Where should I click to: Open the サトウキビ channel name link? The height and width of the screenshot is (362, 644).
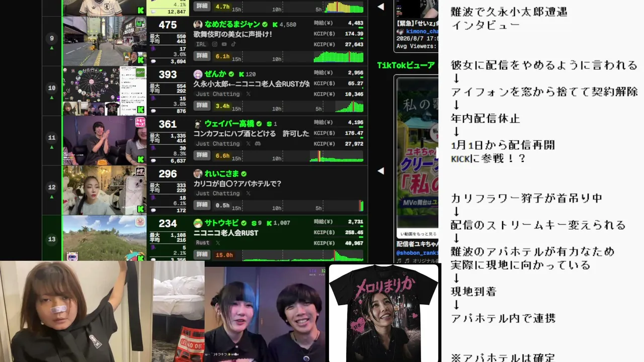click(x=222, y=223)
